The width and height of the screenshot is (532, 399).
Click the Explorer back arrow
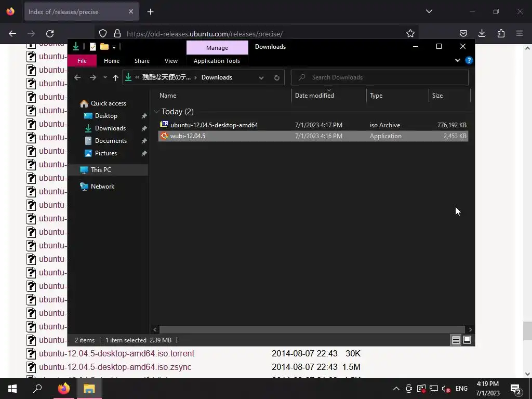click(77, 77)
